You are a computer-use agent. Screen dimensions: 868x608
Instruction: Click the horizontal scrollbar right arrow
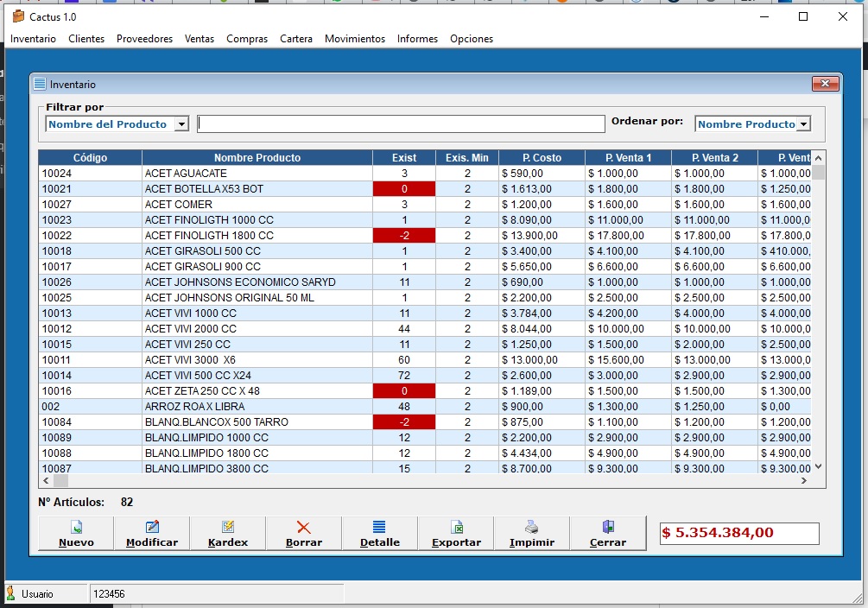803,480
